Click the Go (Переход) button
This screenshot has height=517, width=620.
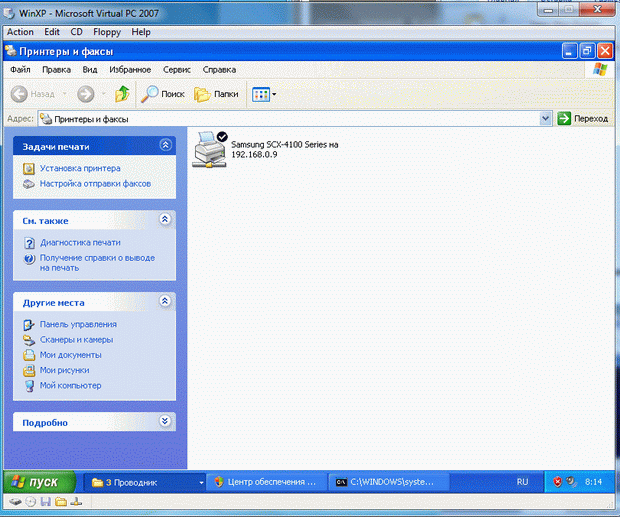pyautogui.click(x=583, y=118)
